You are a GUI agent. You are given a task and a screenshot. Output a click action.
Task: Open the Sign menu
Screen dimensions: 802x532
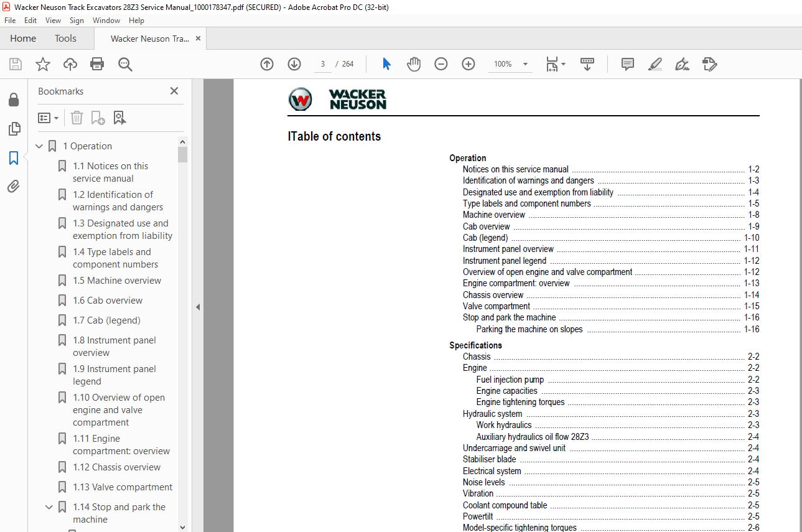pos(77,21)
